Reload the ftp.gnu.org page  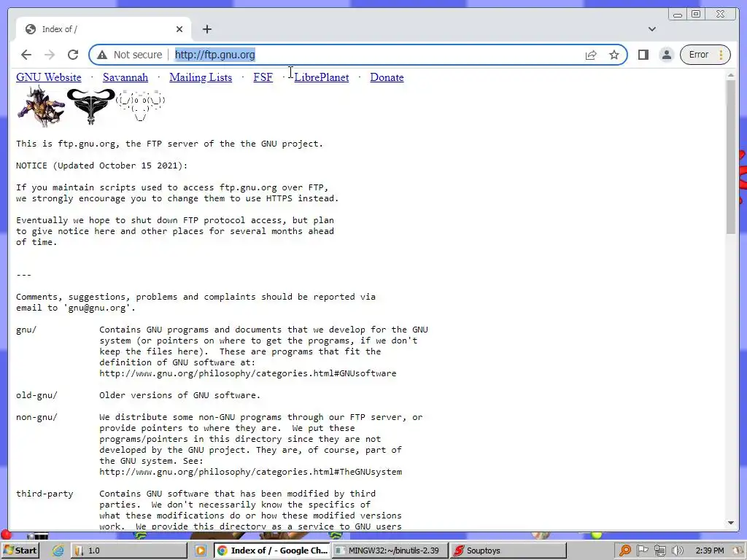(x=73, y=55)
